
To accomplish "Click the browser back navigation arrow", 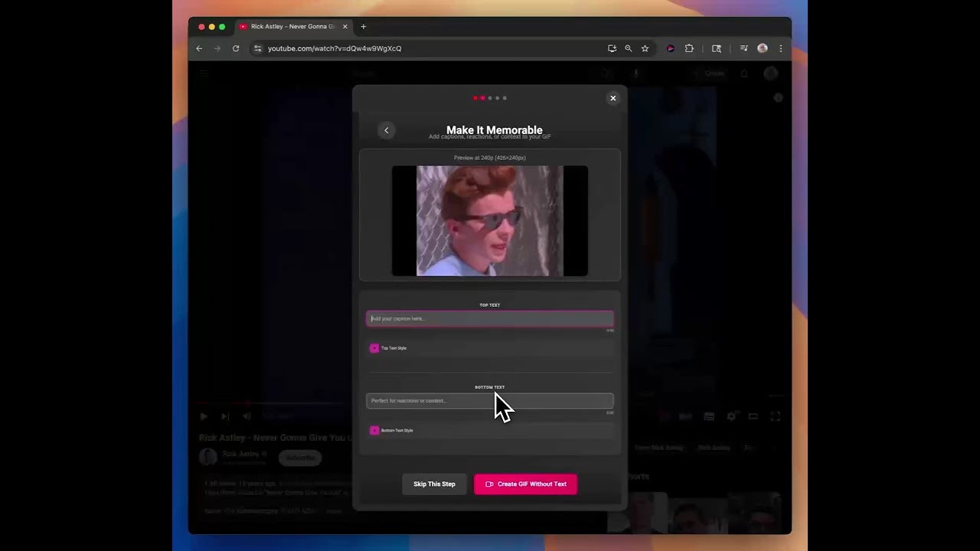I will [x=199, y=48].
